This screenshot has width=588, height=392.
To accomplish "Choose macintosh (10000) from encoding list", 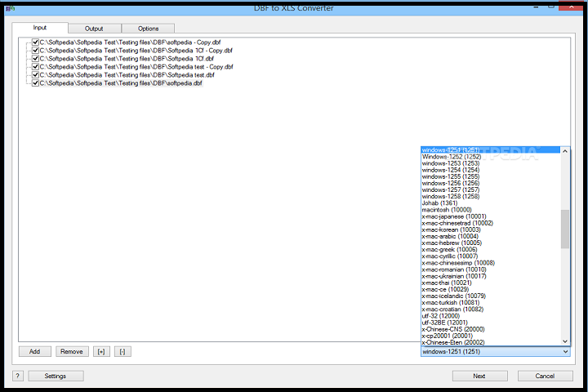I will 441,210.
